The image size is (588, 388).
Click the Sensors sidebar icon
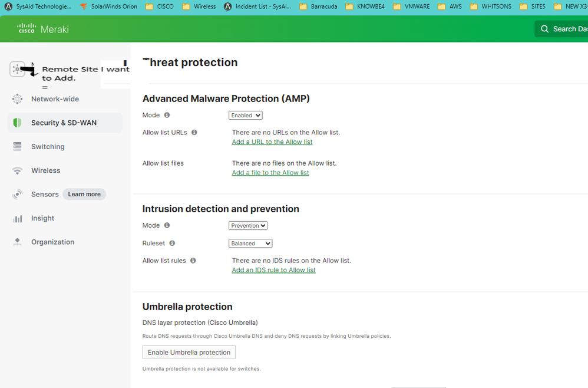coord(17,194)
